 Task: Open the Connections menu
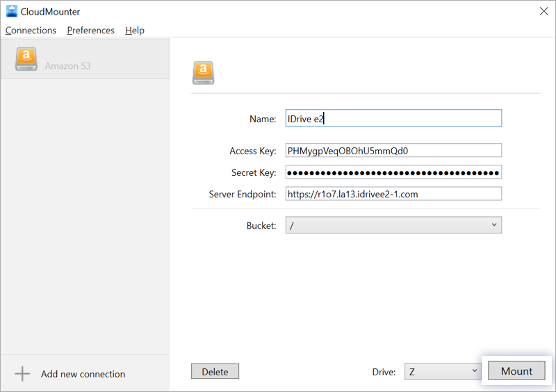click(x=31, y=31)
